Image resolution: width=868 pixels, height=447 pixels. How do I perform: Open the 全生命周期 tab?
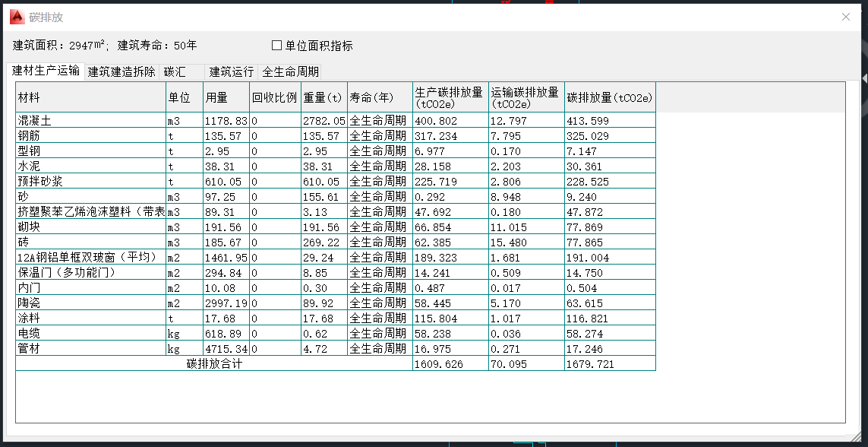(x=290, y=72)
